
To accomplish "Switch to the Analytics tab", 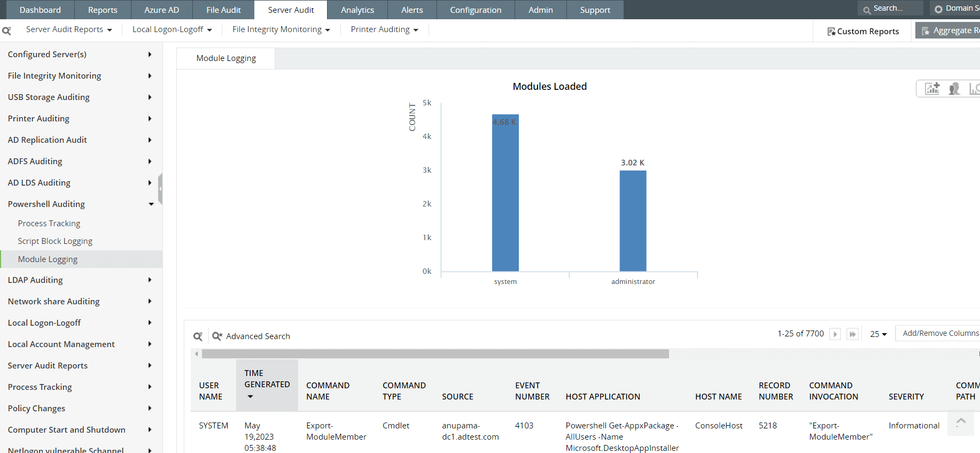I will point(357,10).
